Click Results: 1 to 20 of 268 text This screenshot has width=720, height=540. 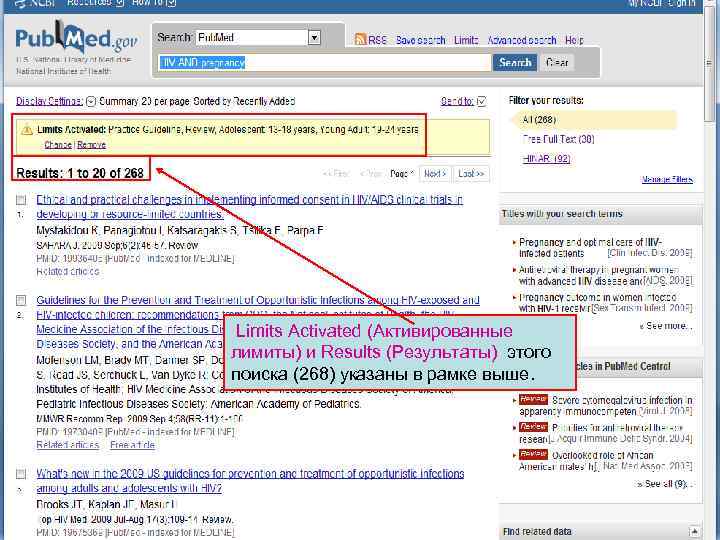tap(80, 173)
